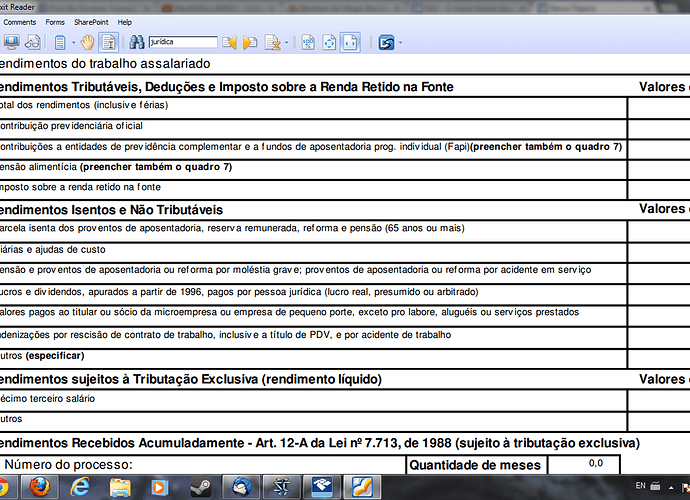Click the full screen monitor icon
Viewport: 690px width, 500px height.
tap(11, 42)
